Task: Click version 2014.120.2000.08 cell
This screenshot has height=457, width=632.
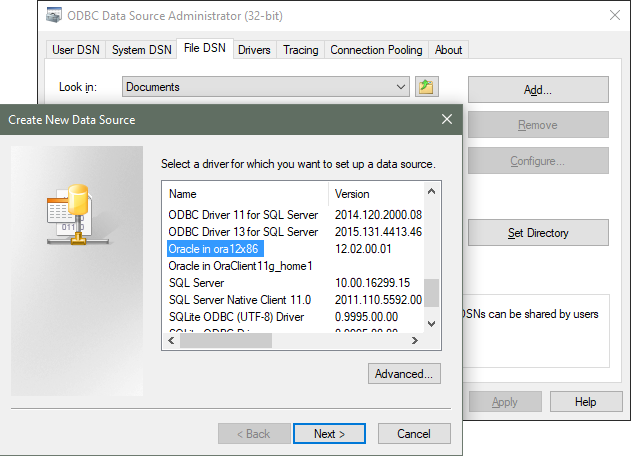Action: pos(378,215)
